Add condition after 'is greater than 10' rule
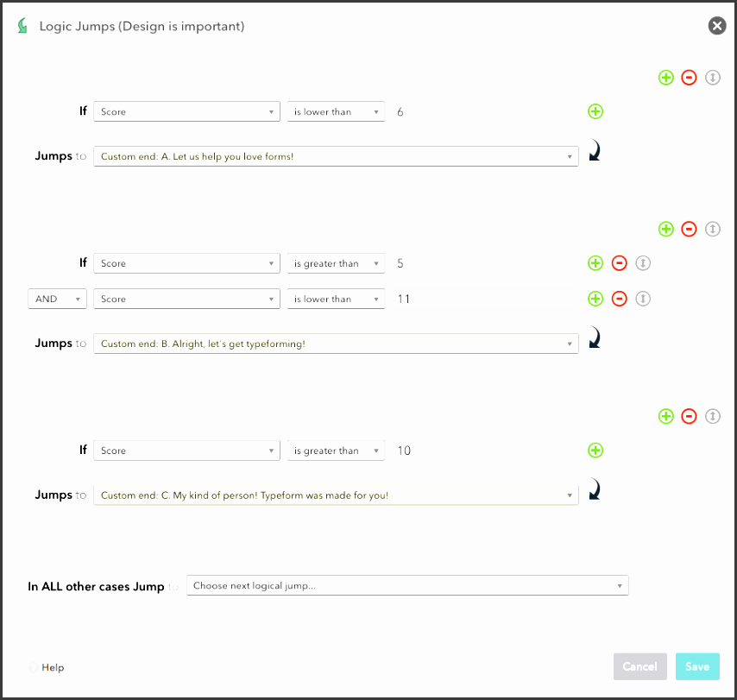 595,451
